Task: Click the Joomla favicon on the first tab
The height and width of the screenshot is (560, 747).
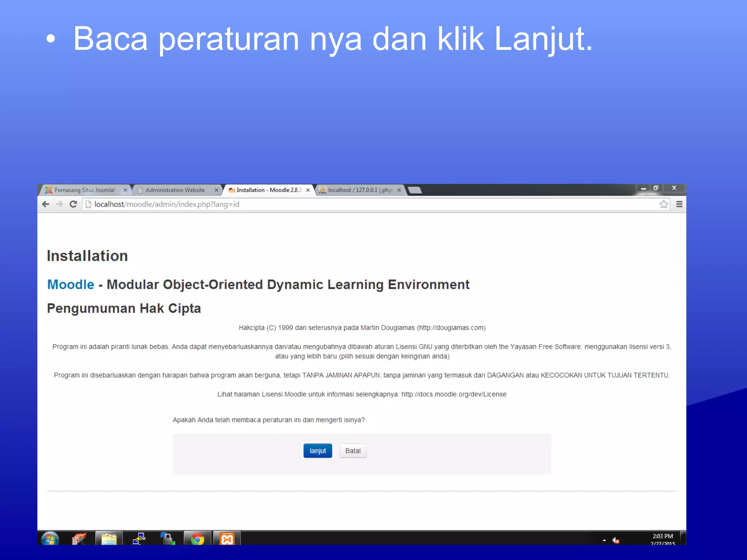Action: (49, 190)
